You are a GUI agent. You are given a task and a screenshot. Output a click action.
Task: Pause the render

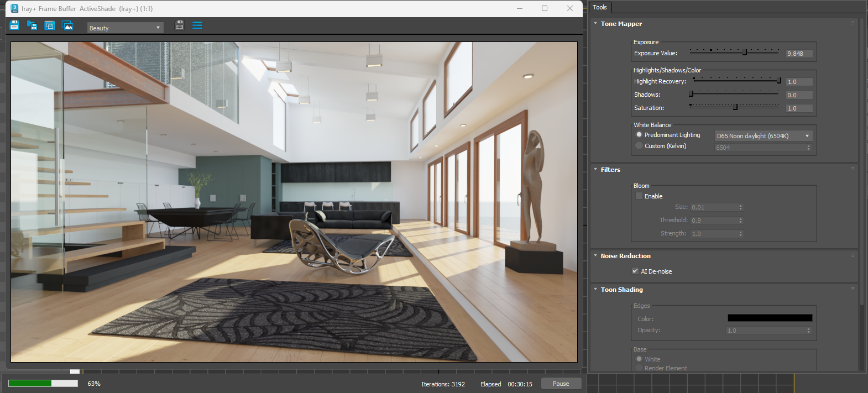[561, 384]
